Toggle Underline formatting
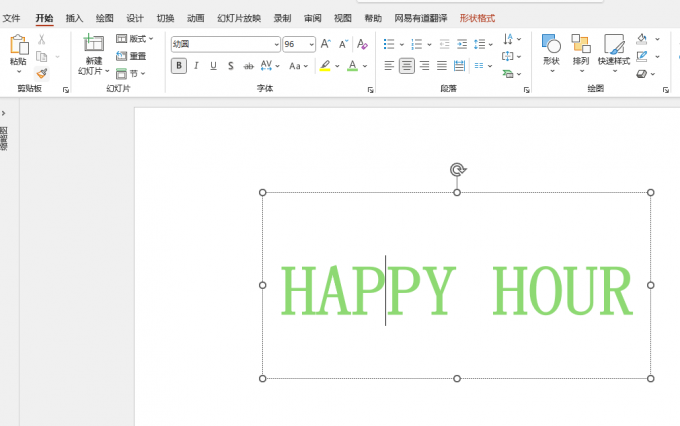This screenshot has width=680, height=426. 213,66
